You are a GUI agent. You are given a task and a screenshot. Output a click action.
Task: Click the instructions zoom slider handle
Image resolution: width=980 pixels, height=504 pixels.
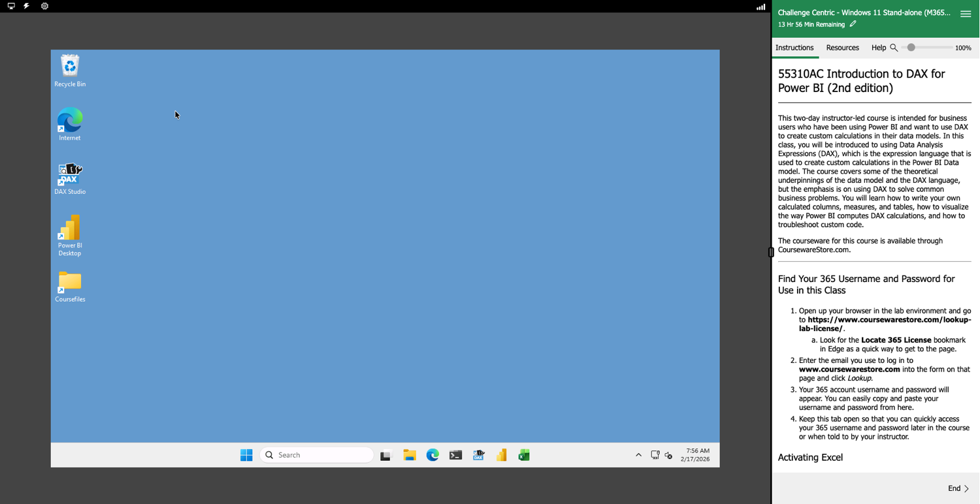coord(911,48)
